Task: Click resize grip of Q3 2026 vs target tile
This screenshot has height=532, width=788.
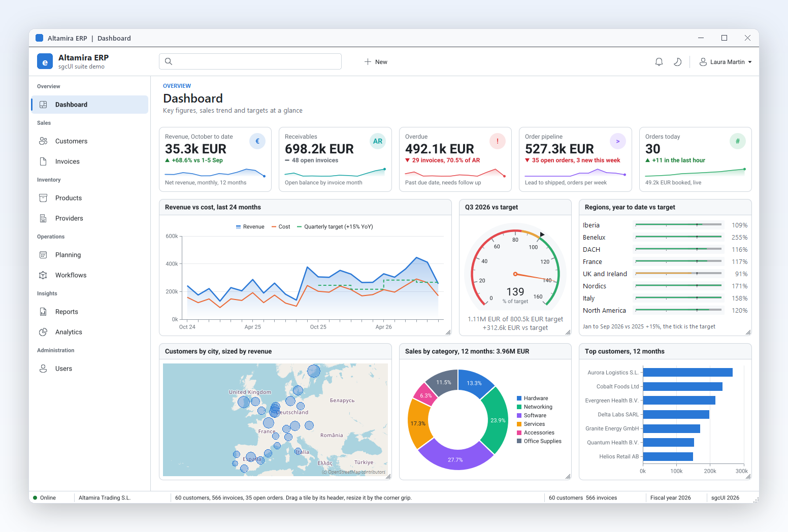Action: tap(568, 332)
